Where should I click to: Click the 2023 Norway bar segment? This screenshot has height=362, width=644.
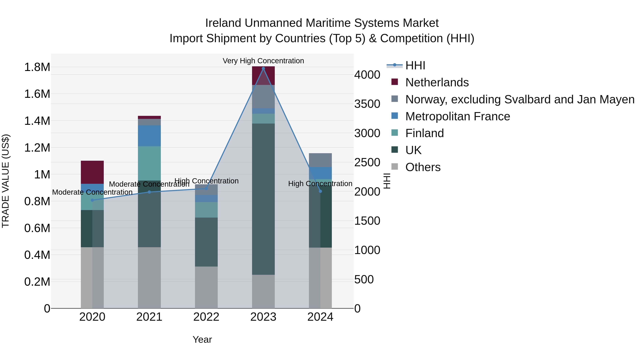pos(263,97)
